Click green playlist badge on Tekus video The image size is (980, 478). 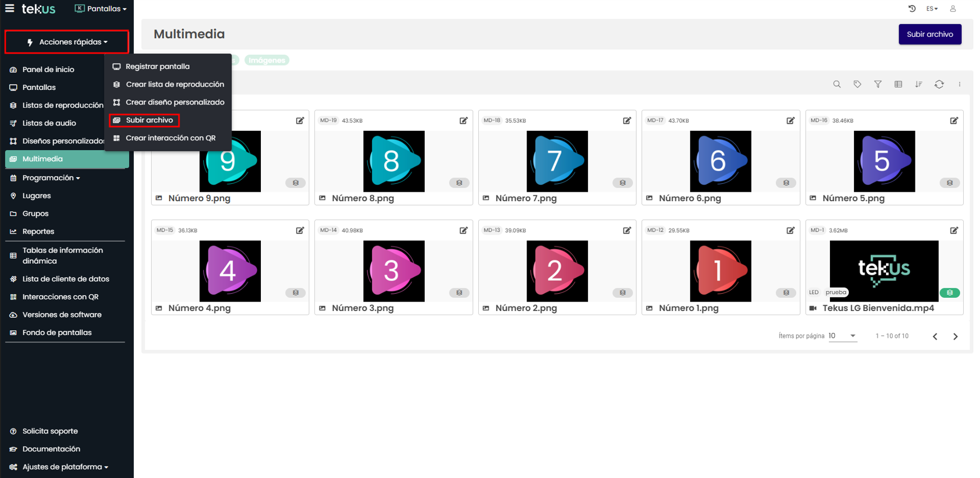950,293
